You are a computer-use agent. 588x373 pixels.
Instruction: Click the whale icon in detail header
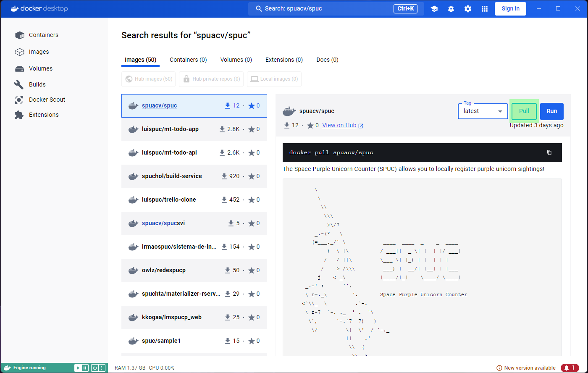pyautogui.click(x=289, y=111)
